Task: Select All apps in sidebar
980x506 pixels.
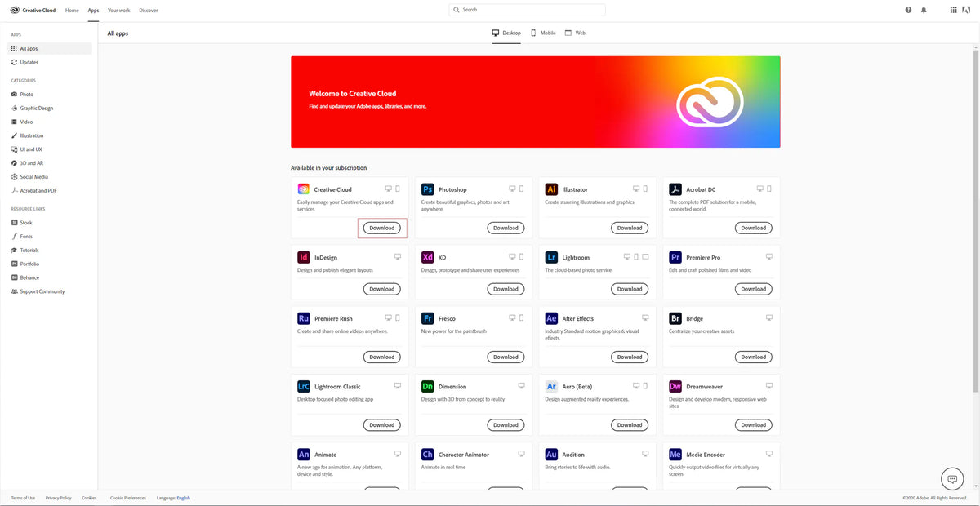Action: pos(50,49)
